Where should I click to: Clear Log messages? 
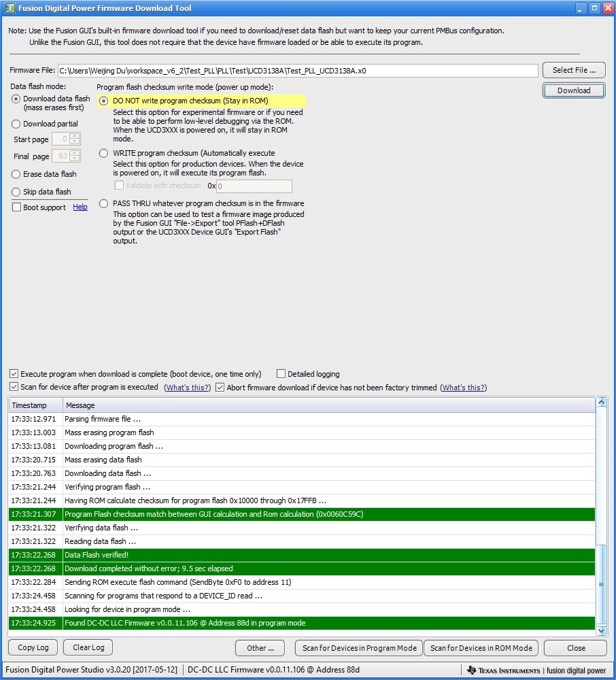click(88, 647)
